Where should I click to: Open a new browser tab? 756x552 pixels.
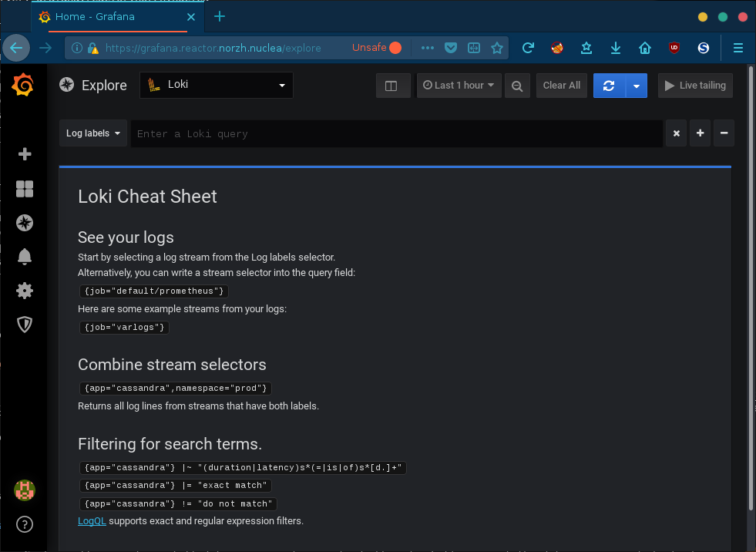220,16
